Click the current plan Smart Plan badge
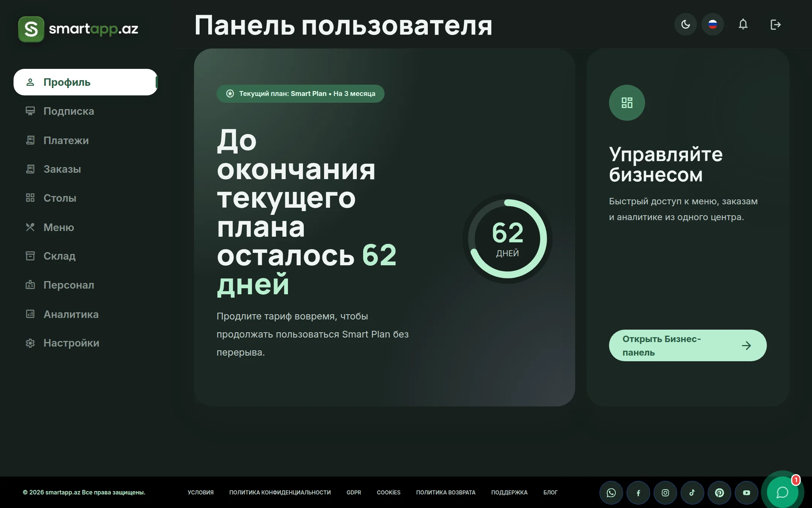The image size is (812, 508). [300, 94]
